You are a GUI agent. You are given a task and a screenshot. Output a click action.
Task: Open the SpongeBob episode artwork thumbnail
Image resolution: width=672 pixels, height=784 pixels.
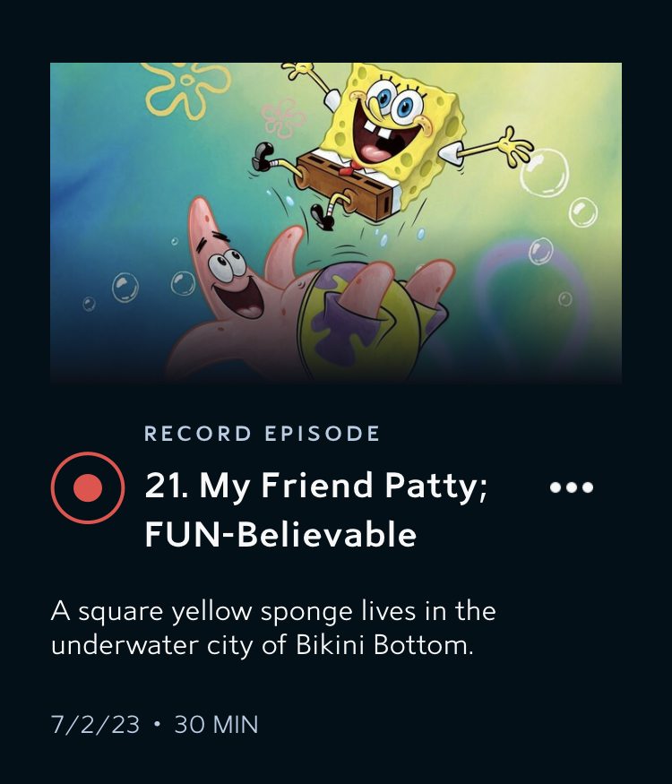pyautogui.click(x=336, y=222)
